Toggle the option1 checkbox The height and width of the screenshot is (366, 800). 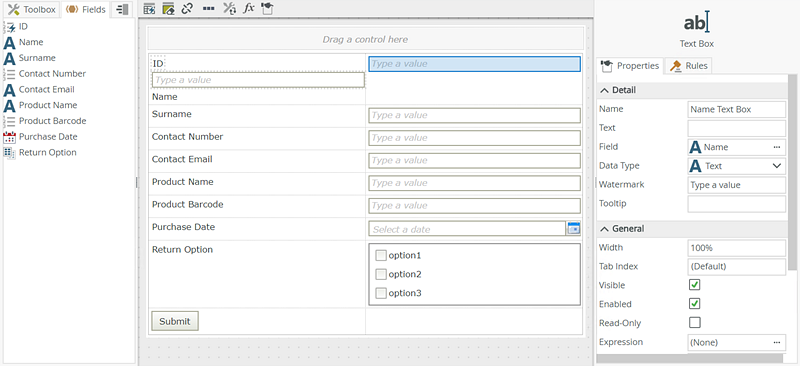tap(381, 256)
